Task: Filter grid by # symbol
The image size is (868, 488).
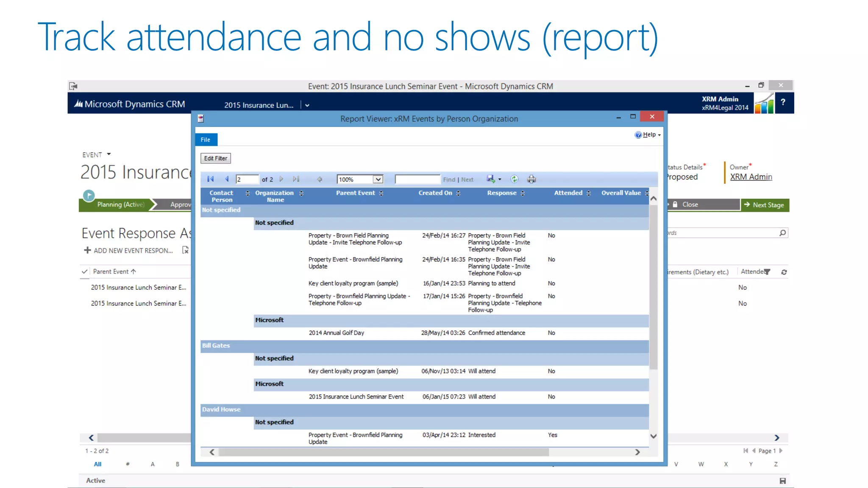Action: 128,464
